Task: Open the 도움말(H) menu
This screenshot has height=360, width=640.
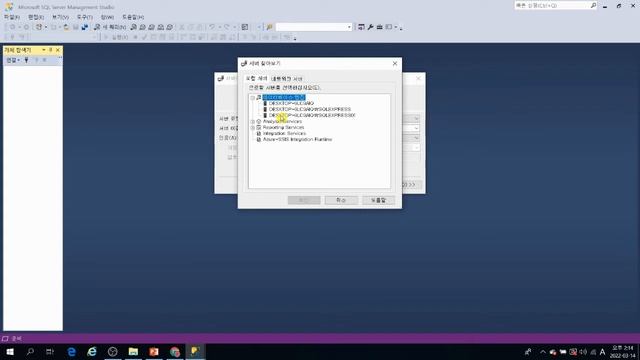Action: pos(133,17)
